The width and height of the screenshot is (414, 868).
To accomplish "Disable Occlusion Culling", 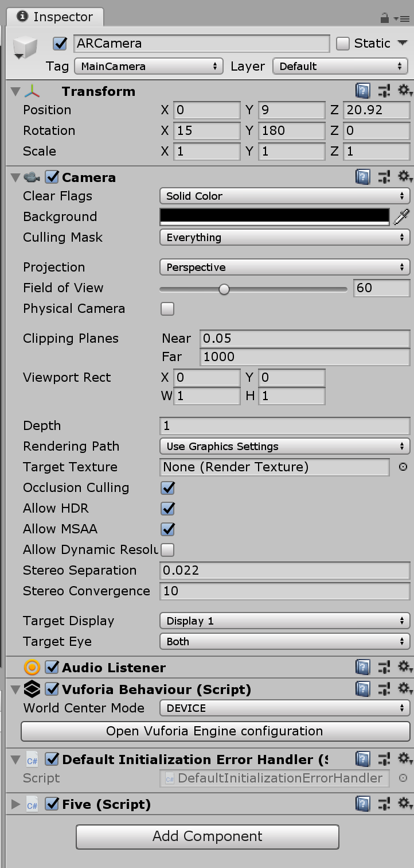I will pyautogui.click(x=167, y=487).
